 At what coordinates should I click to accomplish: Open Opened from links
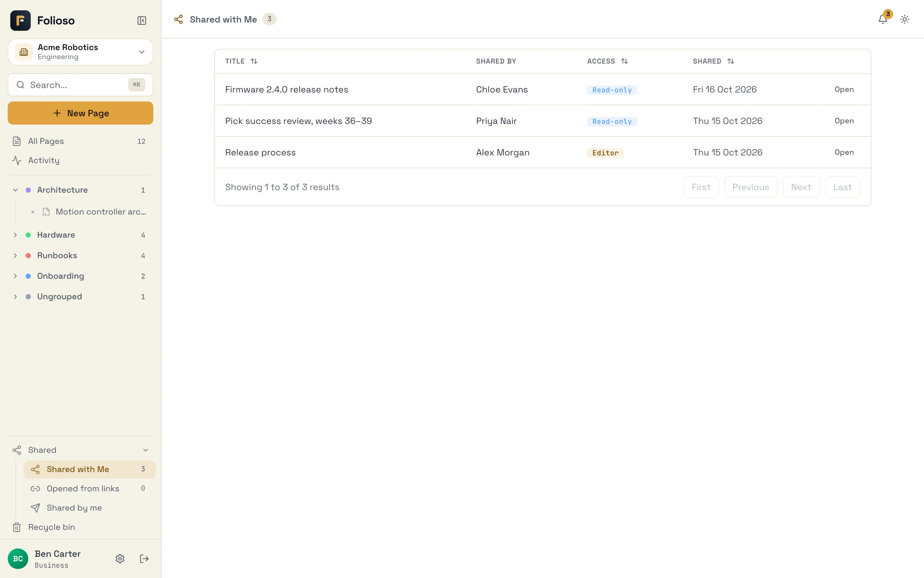pos(90,488)
